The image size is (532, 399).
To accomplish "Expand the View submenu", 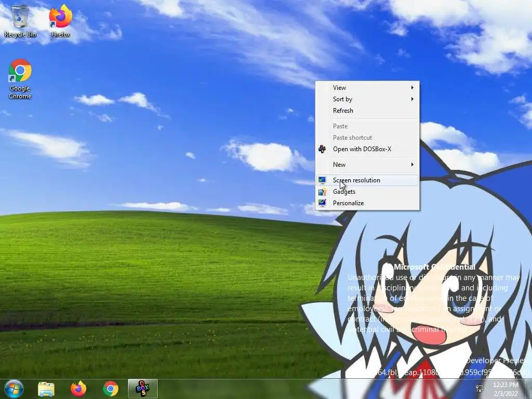I will [367, 87].
